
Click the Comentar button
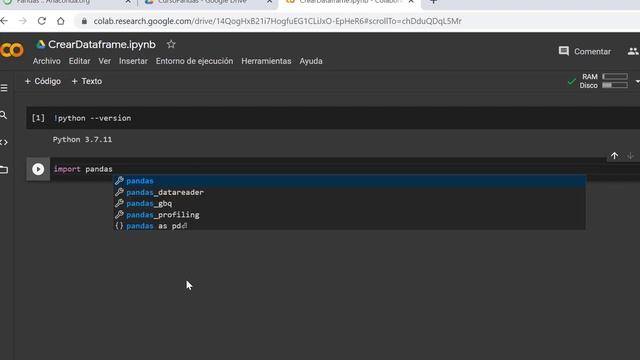pyautogui.click(x=585, y=51)
